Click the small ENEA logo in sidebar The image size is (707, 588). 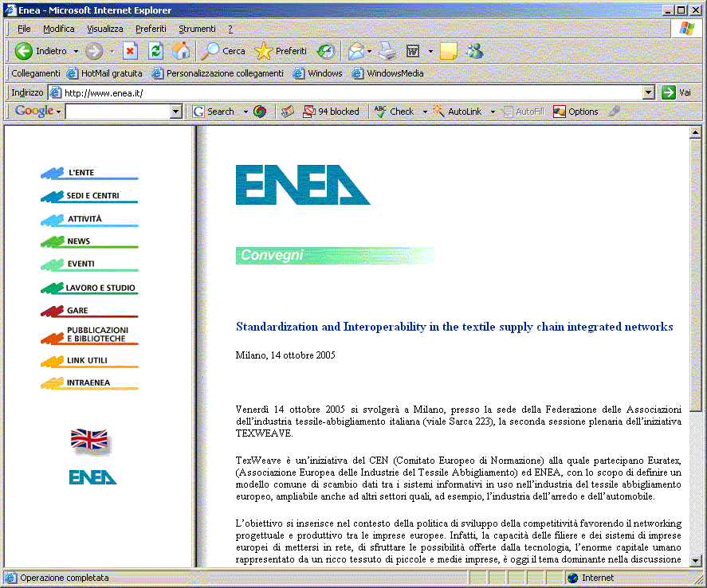point(92,477)
